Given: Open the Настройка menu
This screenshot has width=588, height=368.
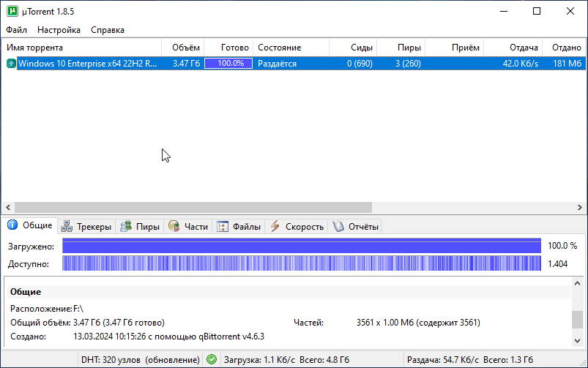Looking at the screenshot, I should [x=59, y=30].
